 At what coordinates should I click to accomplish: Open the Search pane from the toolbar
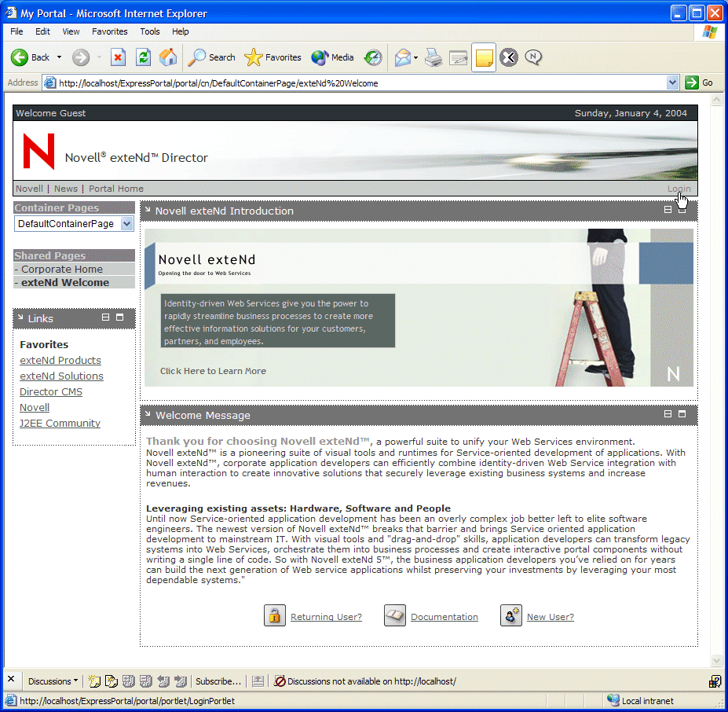pos(212,57)
